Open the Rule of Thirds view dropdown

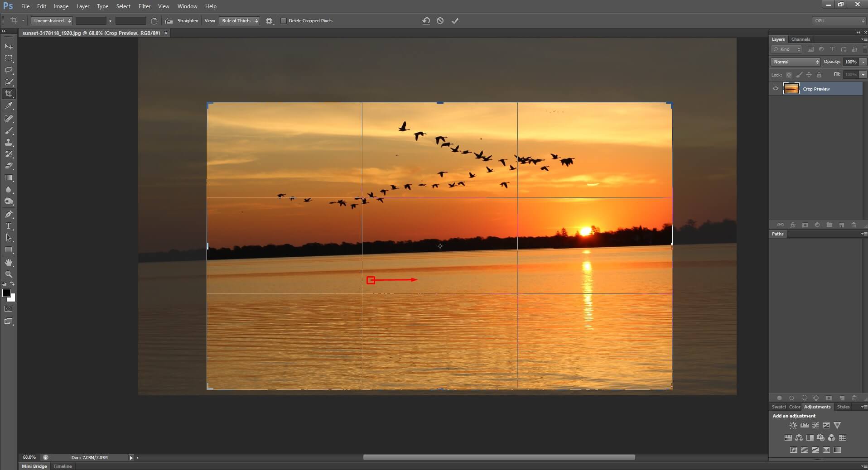pyautogui.click(x=239, y=21)
